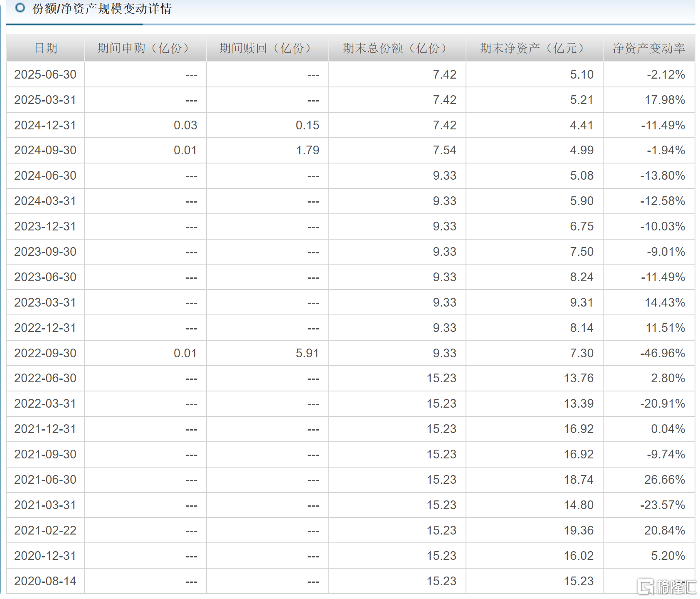Click the 净资产变动率 column header
The height and width of the screenshot is (599, 700).
(649, 48)
